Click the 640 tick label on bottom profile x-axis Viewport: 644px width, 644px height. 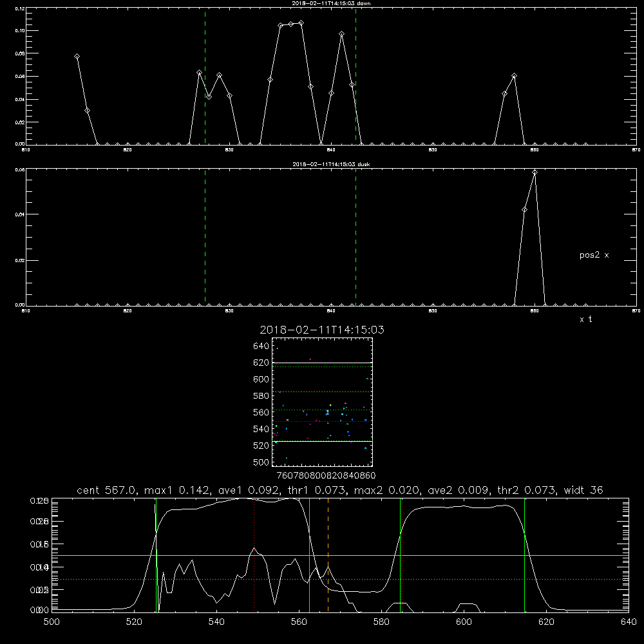pyautogui.click(x=629, y=622)
